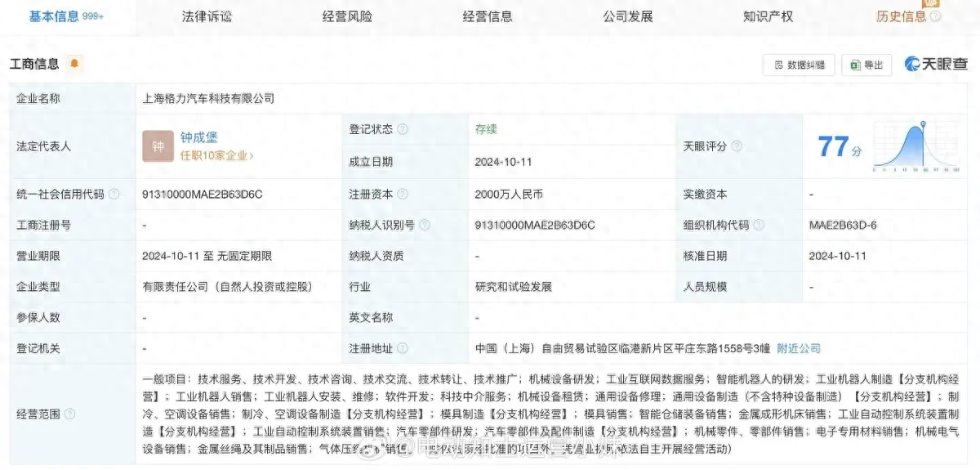Image resolution: width=980 pixels, height=470 pixels.
Task: Click the company name 上海格力汽车科技有限公司
Action: pyautogui.click(x=208, y=98)
